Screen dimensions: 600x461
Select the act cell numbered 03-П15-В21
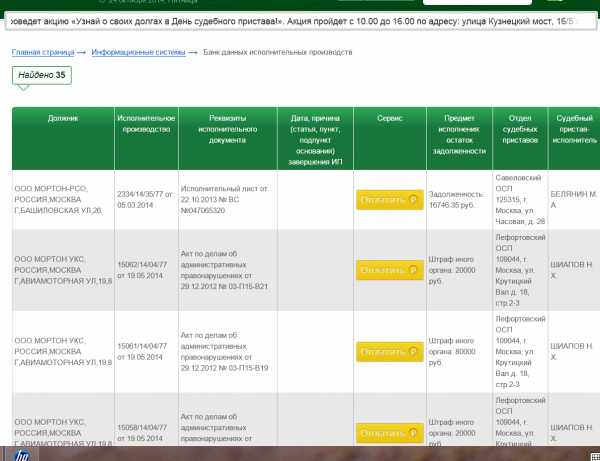pos(228,270)
